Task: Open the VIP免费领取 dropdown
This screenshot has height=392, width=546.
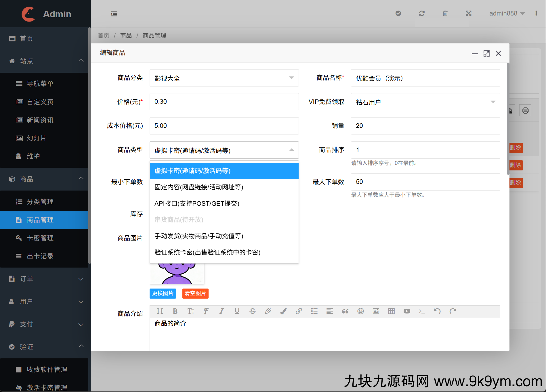Action: coord(425,102)
